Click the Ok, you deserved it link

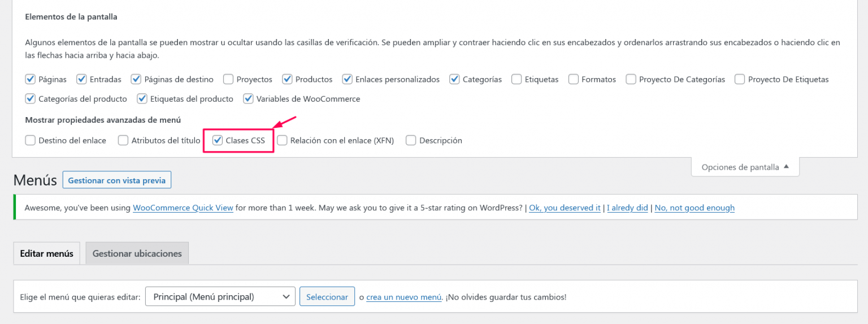pyautogui.click(x=565, y=208)
